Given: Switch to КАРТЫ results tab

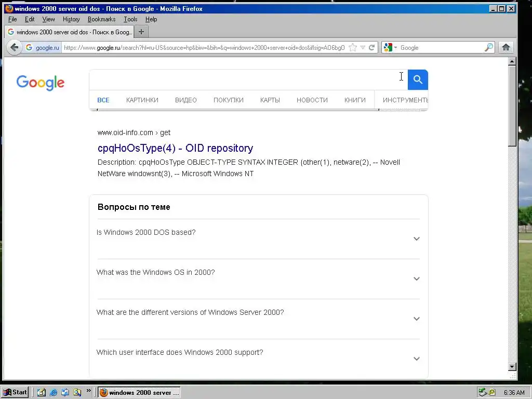Looking at the screenshot, I should pos(270,100).
